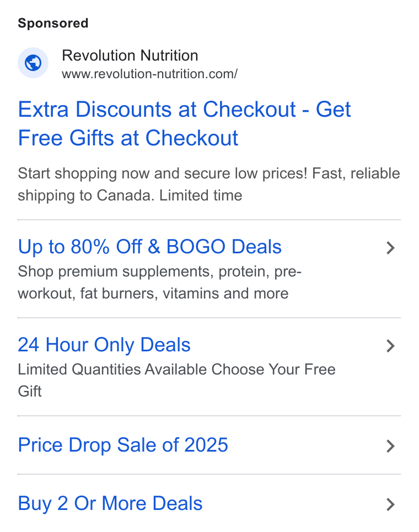The height and width of the screenshot is (532, 419).
Task: Click the divider line above Buy 2 Or More Deals
Action: coord(209,474)
